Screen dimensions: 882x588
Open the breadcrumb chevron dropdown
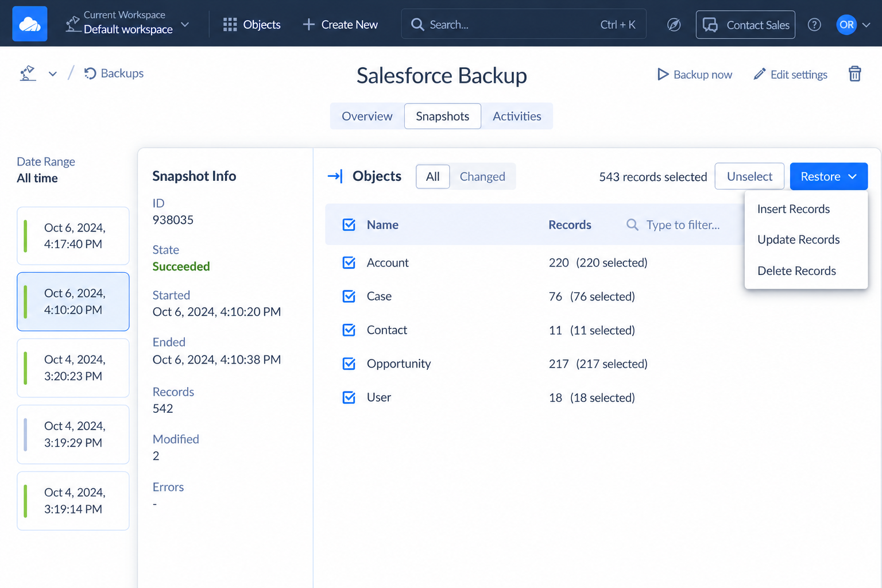tap(53, 74)
